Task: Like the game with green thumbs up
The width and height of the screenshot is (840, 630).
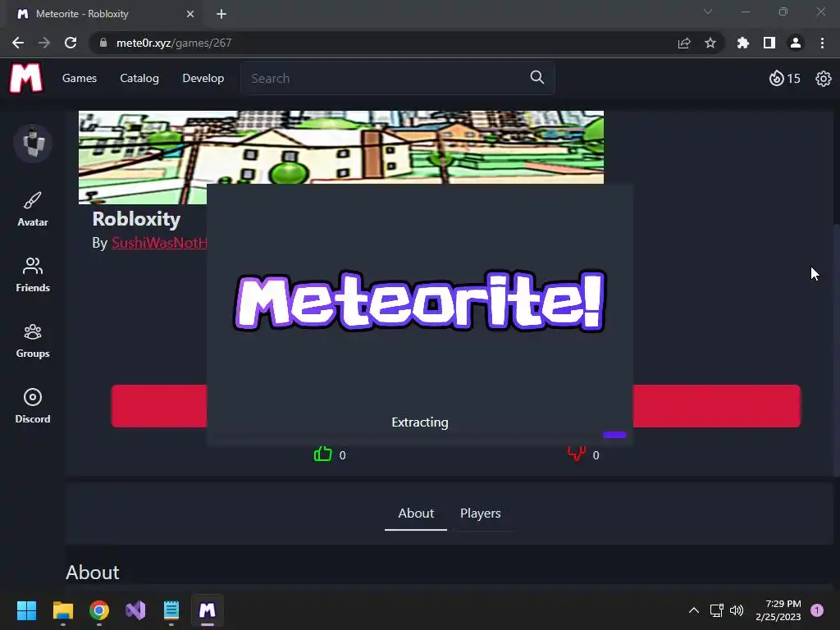Action: click(322, 454)
